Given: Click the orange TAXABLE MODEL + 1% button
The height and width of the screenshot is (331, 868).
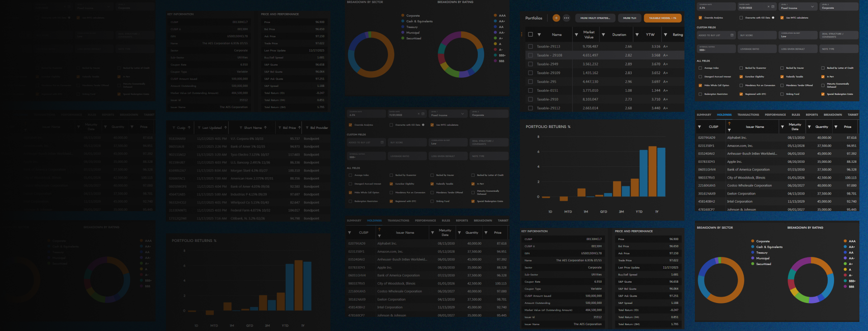Looking at the screenshot, I should coord(662,18).
